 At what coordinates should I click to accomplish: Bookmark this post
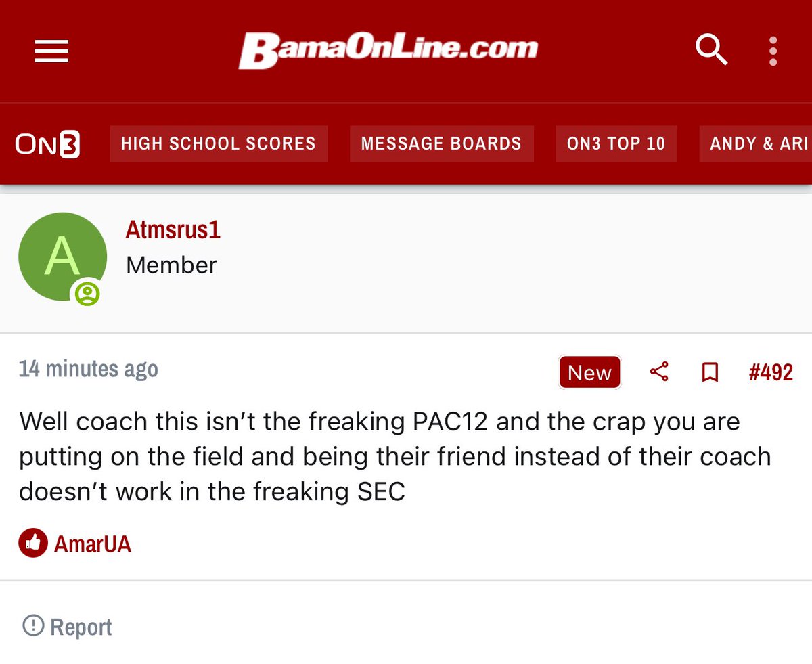(710, 372)
